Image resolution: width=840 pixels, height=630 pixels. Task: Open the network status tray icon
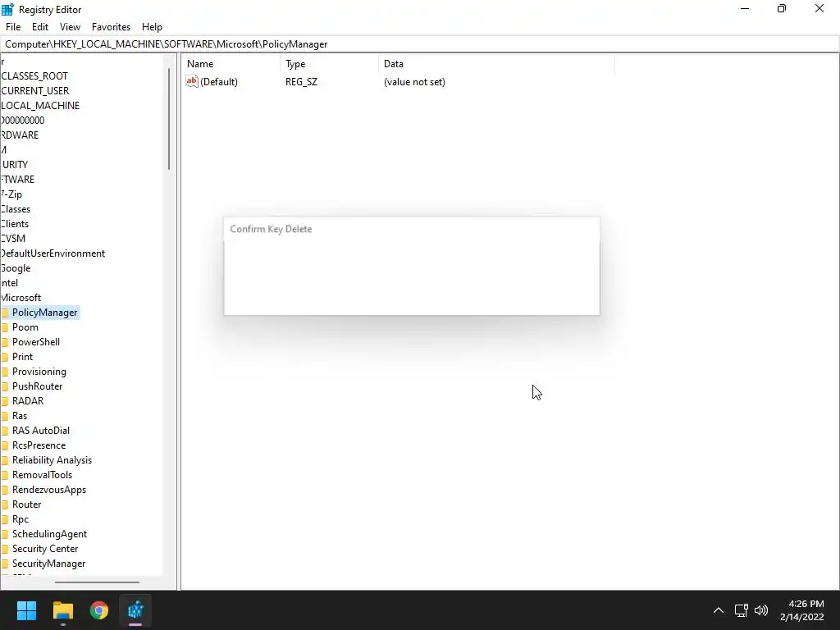(x=741, y=610)
